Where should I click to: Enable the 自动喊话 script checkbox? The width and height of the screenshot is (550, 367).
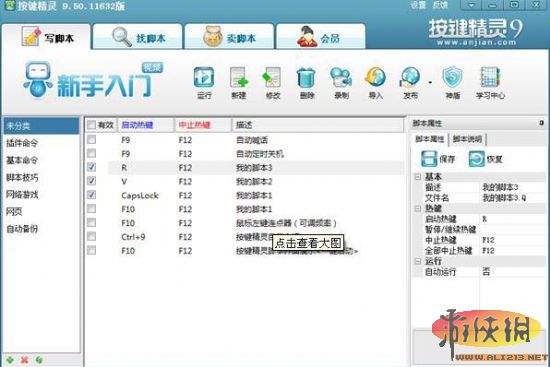(92, 140)
